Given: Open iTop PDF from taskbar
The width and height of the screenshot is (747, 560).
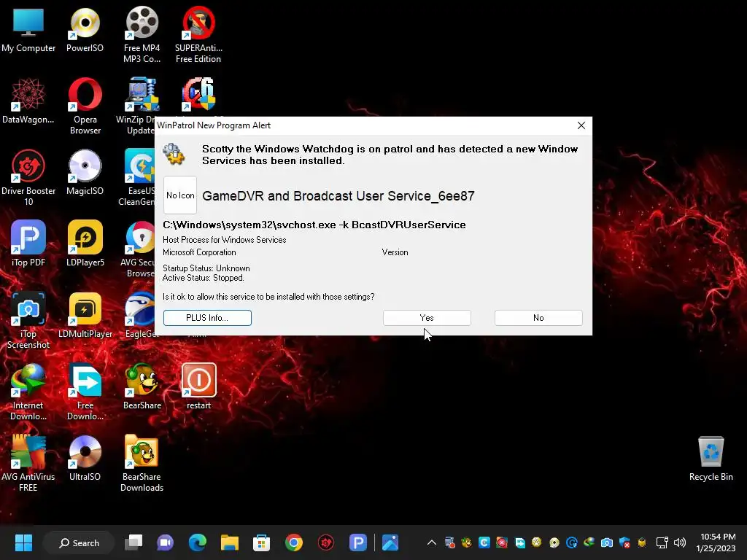Looking at the screenshot, I should [x=357, y=542].
